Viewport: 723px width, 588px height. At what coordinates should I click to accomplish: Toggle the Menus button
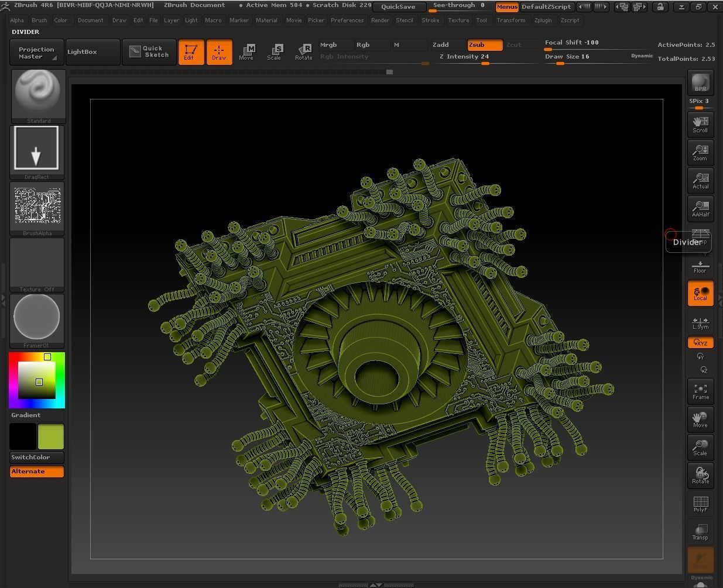(x=506, y=6)
